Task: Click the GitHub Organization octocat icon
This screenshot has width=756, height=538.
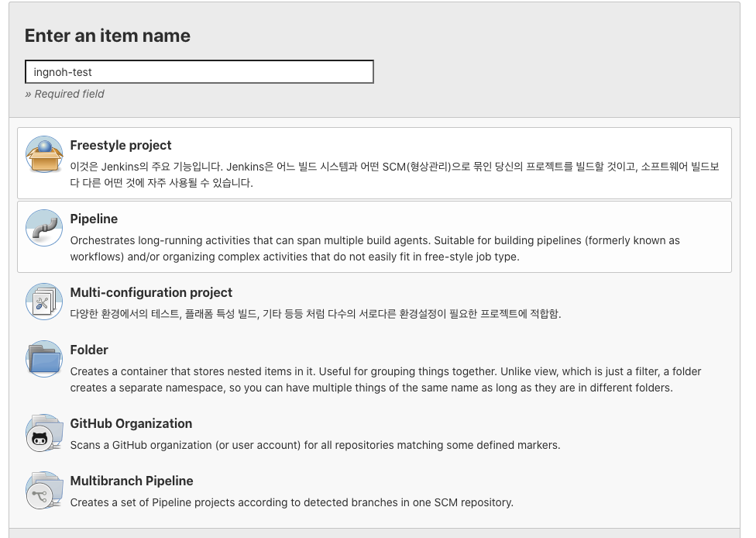Action: coord(44,433)
